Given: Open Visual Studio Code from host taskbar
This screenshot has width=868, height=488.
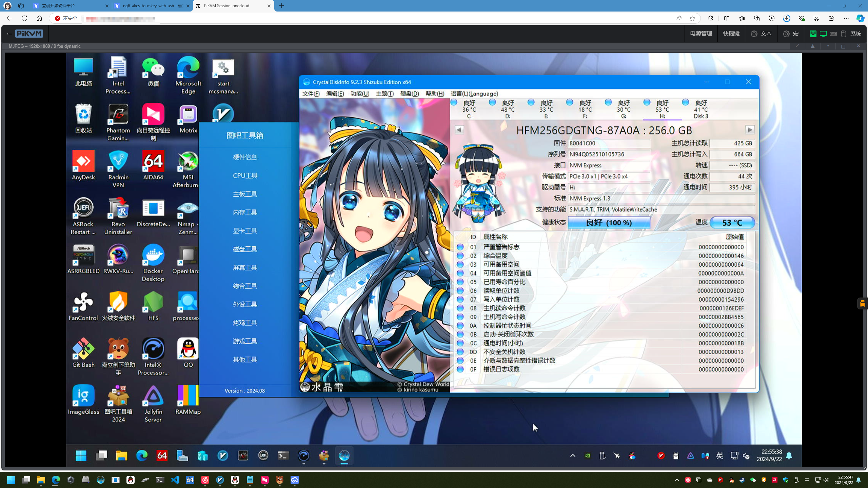Looking at the screenshot, I should 175,480.
